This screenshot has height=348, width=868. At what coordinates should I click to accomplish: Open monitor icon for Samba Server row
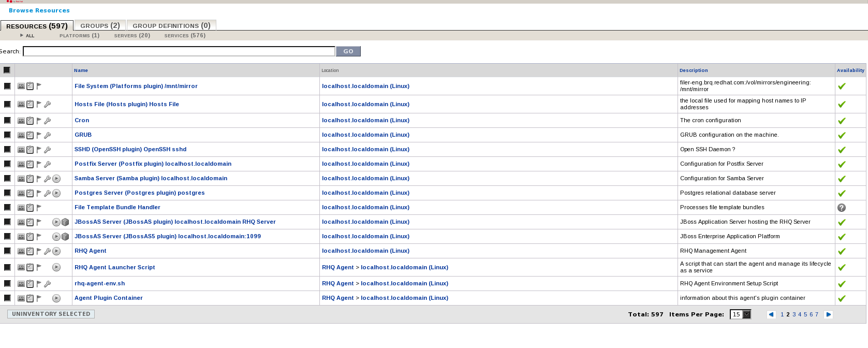(x=21, y=179)
